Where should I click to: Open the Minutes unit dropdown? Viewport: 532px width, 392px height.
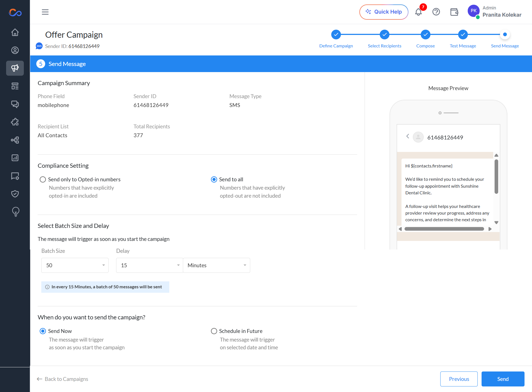coord(216,265)
